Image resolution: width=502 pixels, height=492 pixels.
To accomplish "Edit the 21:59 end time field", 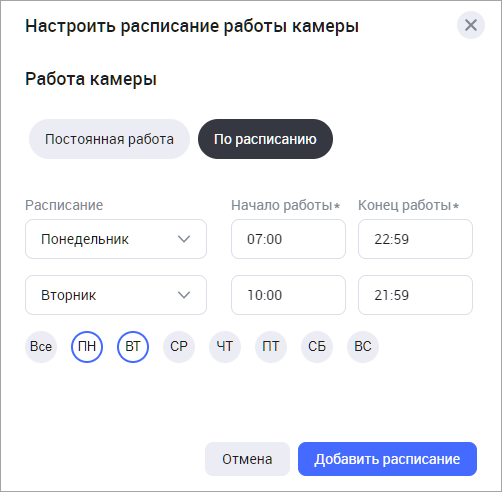I will 415,295.
